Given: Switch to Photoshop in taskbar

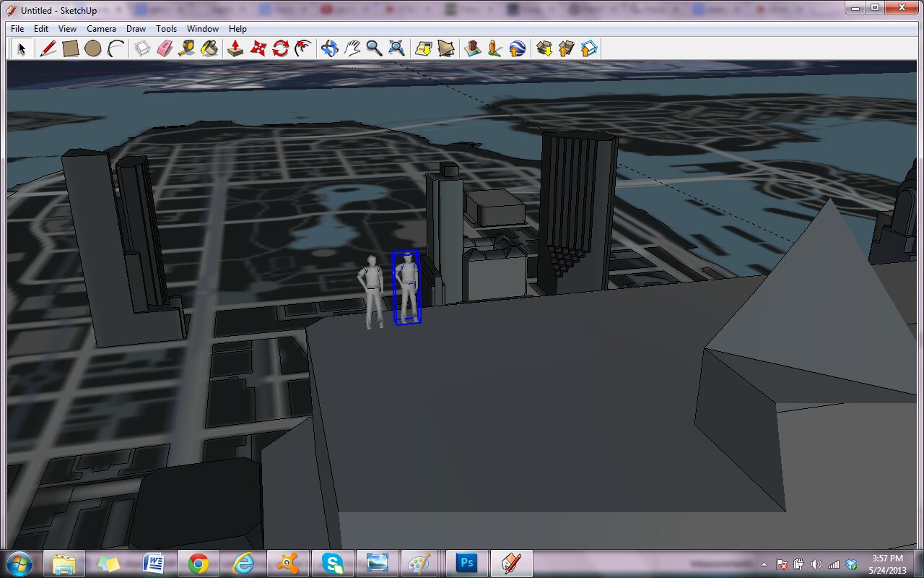Looking at the screenshot, I should pyautogui.click(x=467, y=563).
